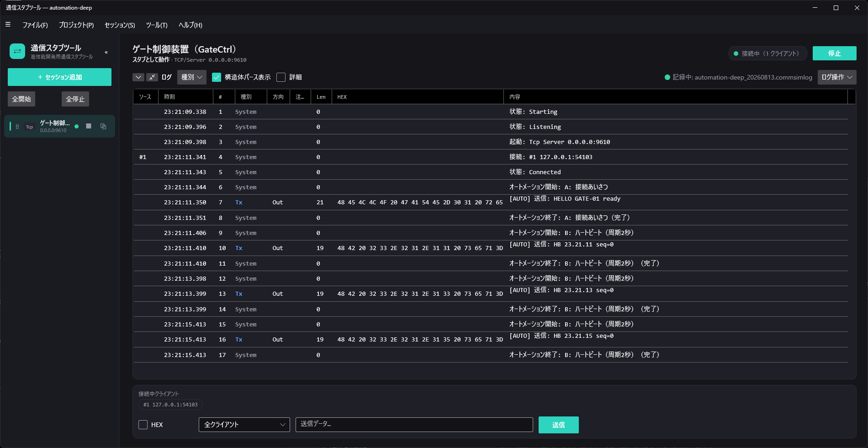Sort by the 時刻 column header
This screenshot has width=868, height=448.
(x=185, y=97)
